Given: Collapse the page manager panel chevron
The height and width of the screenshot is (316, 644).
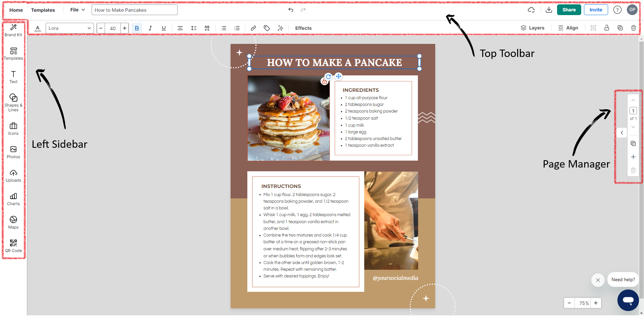Looking at the screenshot, I should point(622,133).
